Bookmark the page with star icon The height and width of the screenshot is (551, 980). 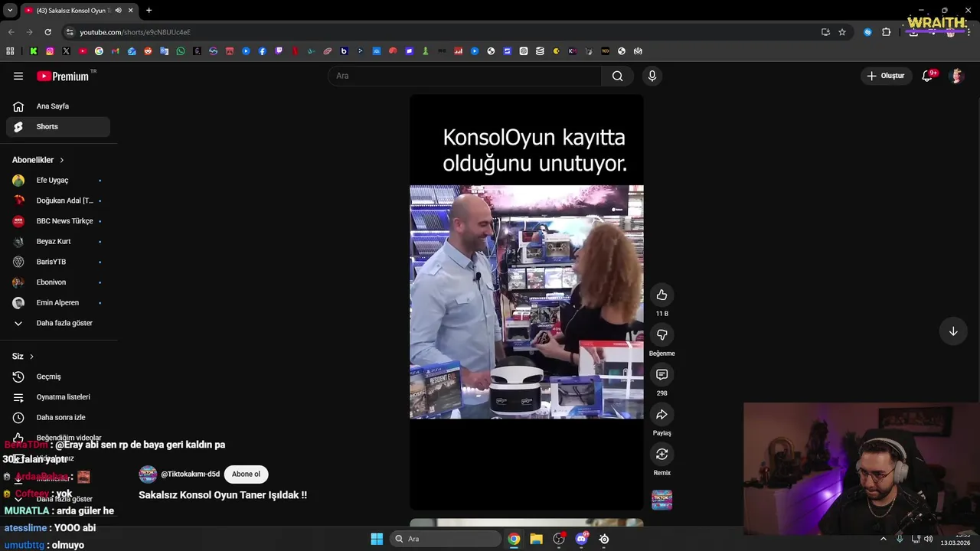(842, 32)
